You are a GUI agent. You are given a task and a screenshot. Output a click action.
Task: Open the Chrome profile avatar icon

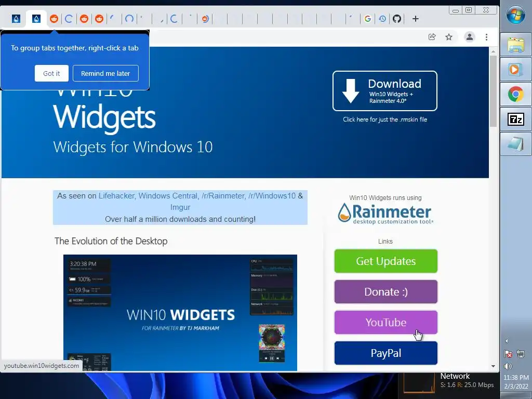coord(470,37)
